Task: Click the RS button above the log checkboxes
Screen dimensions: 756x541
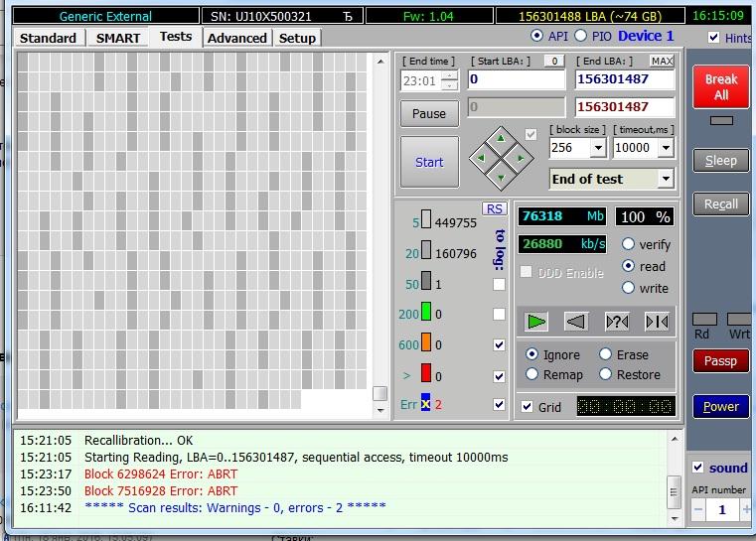Action: [494, 208]
